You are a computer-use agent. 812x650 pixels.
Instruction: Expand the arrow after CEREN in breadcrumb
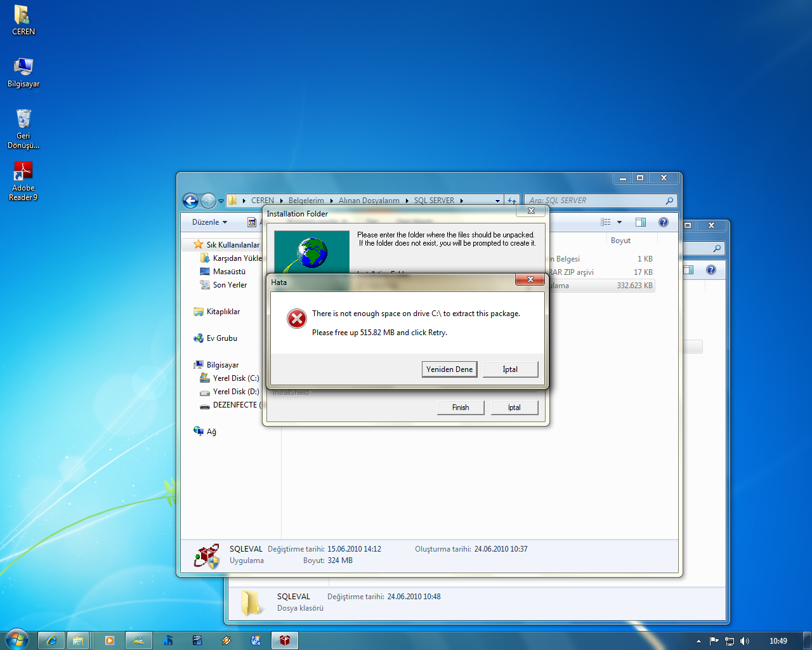pos(281,201)
